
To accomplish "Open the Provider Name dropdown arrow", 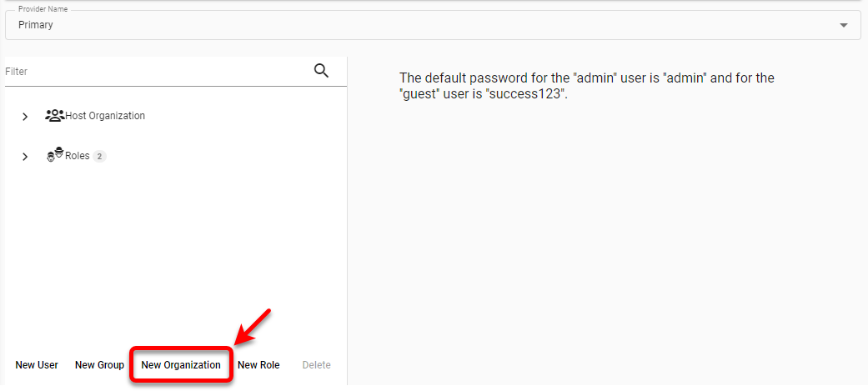I will (844, 25).
